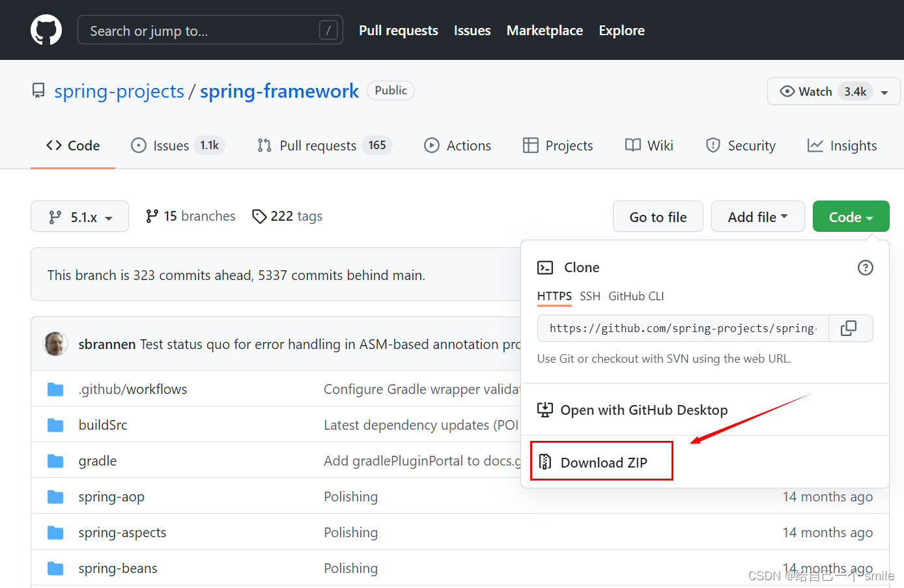Focus the Search or jump to field
Image resolution: width=904 pixels, height=588 pixels.
(x=210, y=30)
